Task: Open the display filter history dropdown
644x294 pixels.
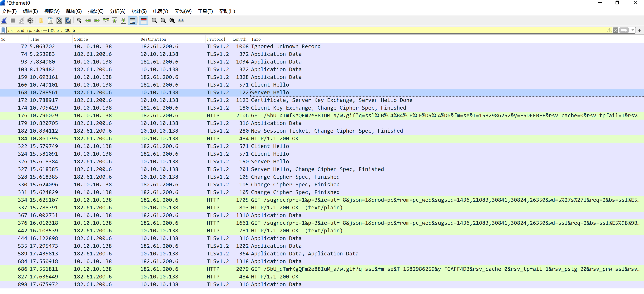Action: [632, 30]
